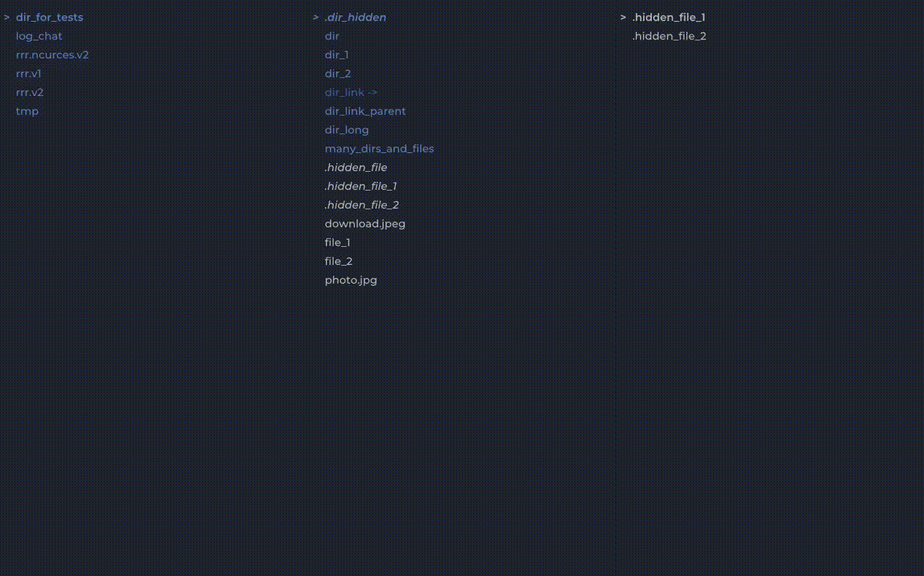Open dir_link_parent directory

pyautogui.click(x=365, y=111)
